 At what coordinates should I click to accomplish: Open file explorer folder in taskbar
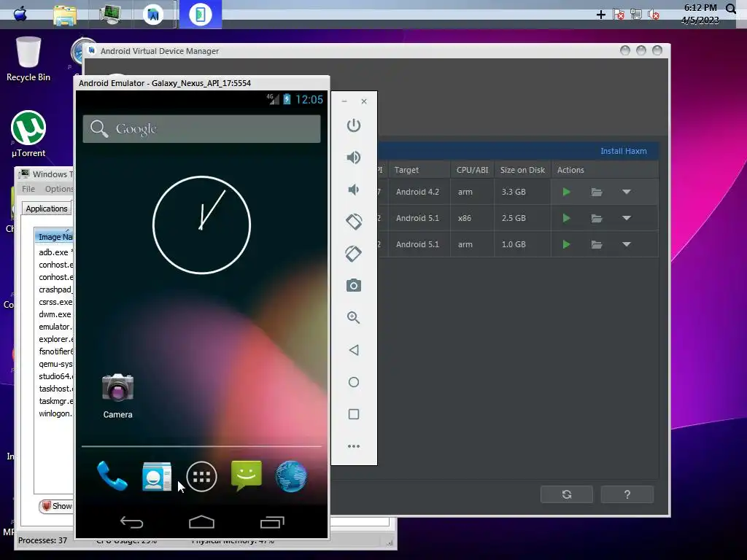click(x=65, y=15)
